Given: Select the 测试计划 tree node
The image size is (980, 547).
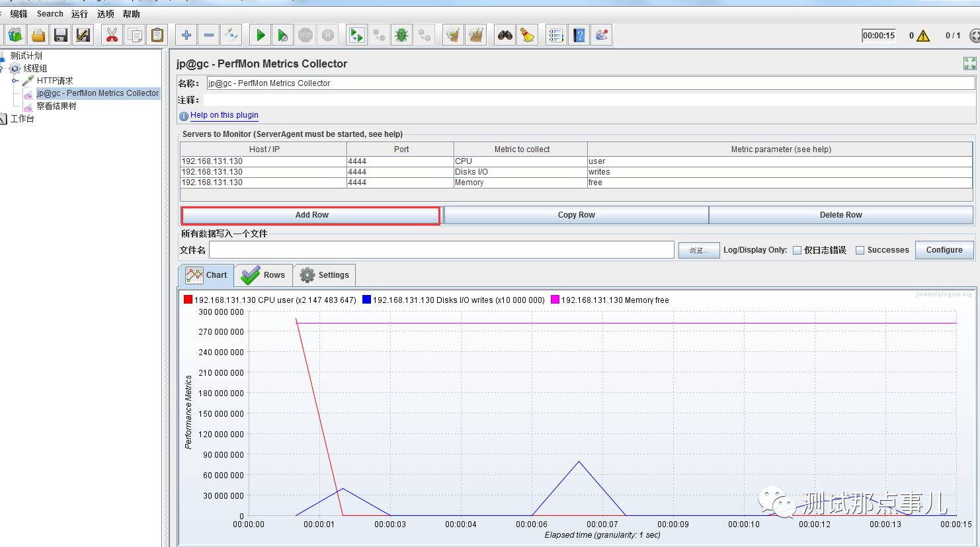Looking at the screenshot, I should click(x=26, y=56).
